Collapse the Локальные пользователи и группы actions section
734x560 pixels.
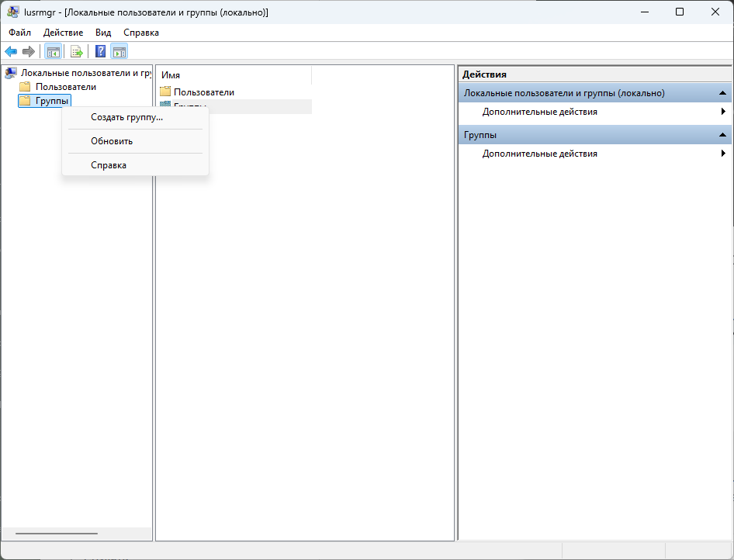[x=722, y=93]
